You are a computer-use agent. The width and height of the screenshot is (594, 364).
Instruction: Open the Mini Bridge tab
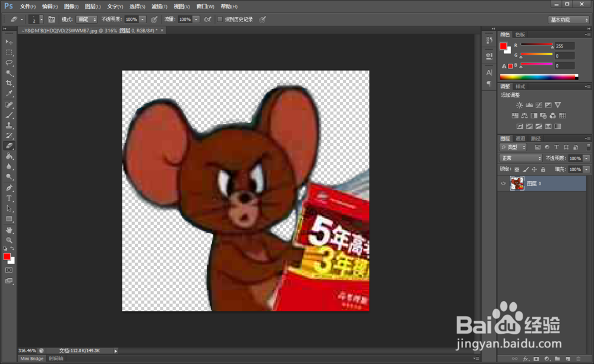(32, 358)
